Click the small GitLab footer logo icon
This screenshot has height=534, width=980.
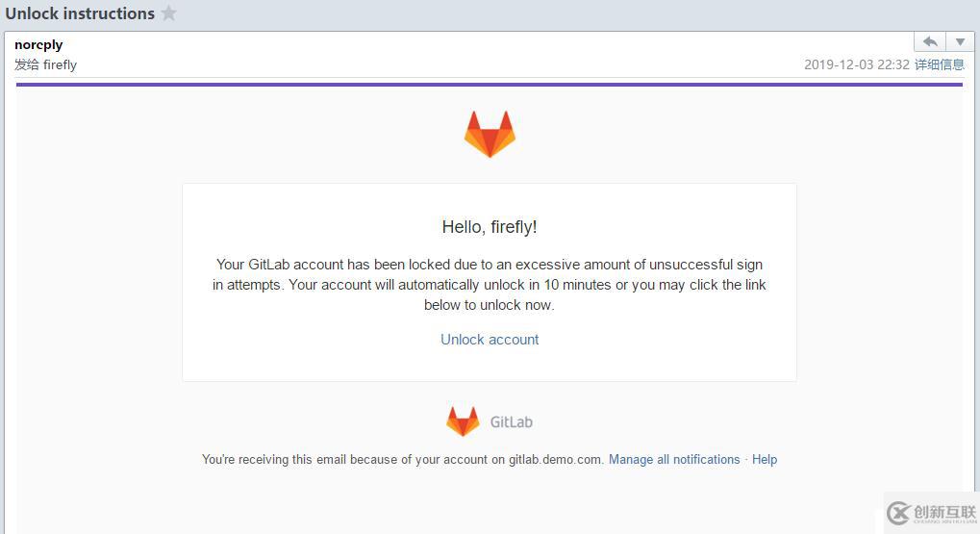pos(463,420)
